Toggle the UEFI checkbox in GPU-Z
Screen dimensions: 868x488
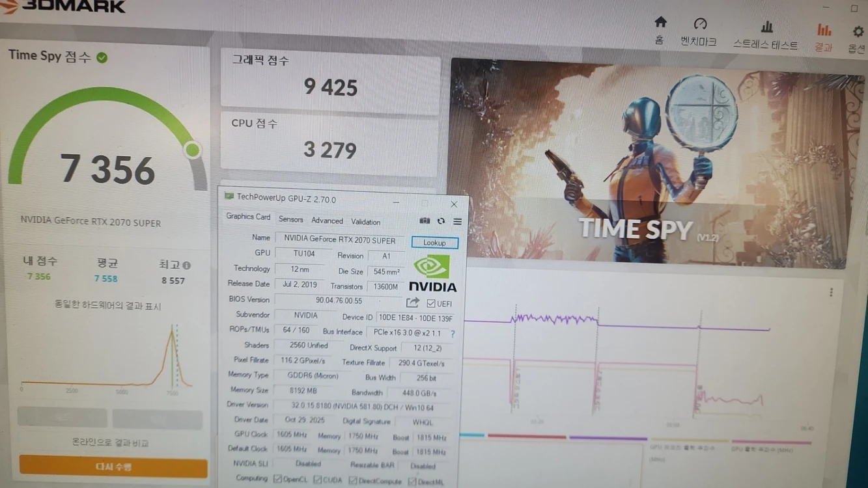click(x=431, y=304)
